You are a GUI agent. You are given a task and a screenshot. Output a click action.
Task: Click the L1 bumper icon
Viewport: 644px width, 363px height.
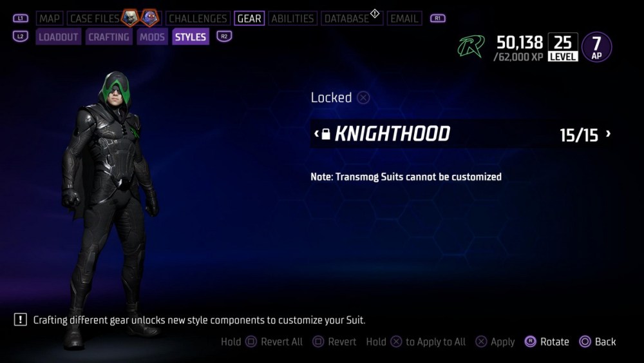coord(21,19)
